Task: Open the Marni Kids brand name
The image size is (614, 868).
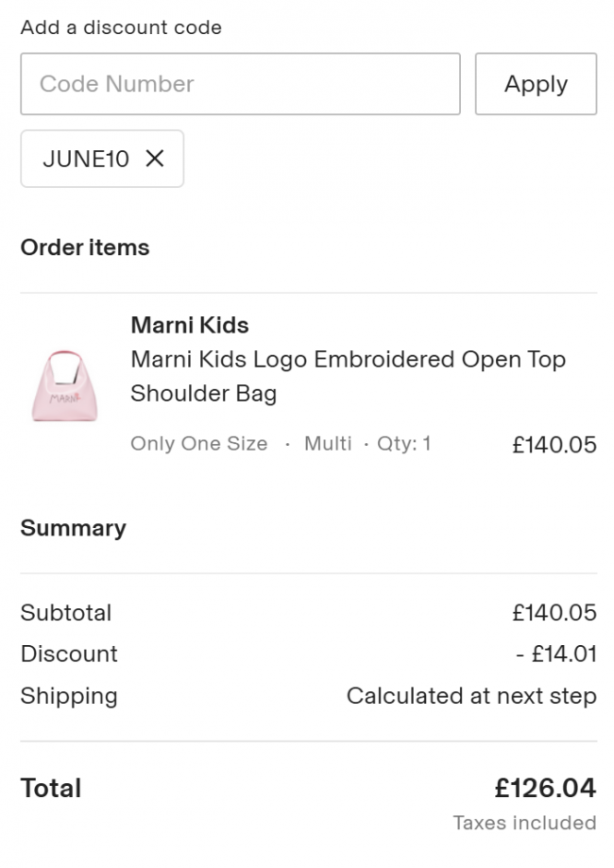Action: (x=189, y=326)
